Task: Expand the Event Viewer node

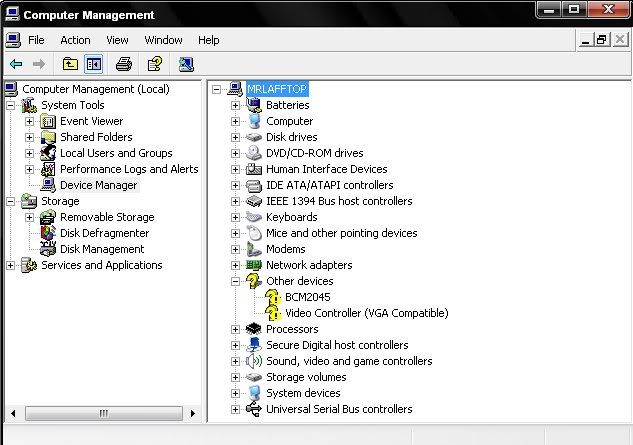Action: [29, 121]
